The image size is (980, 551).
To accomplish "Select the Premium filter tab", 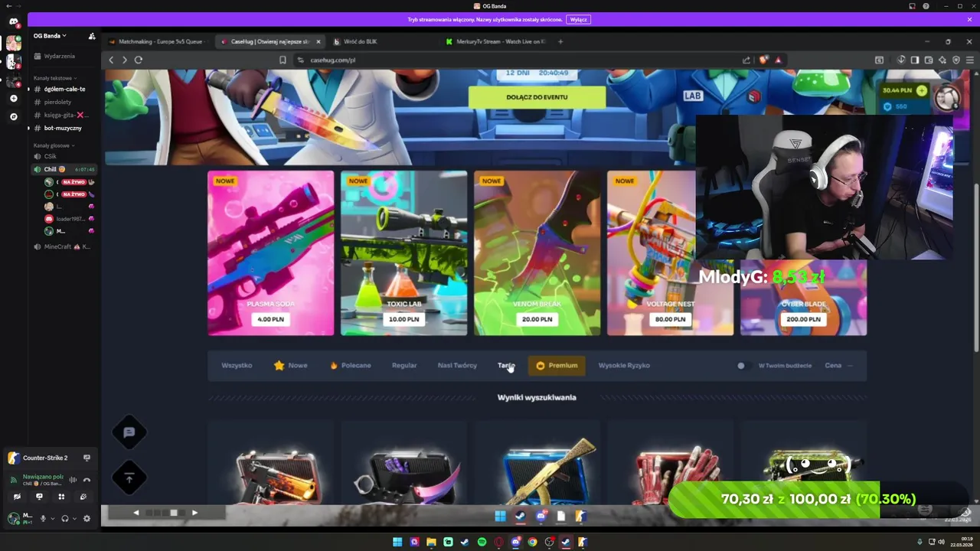I will 557,365.
